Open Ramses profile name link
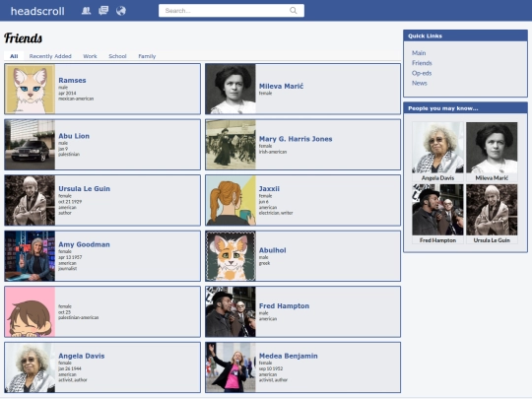Image resolution: width=532 pixels, height=399 pixels. 72,81
